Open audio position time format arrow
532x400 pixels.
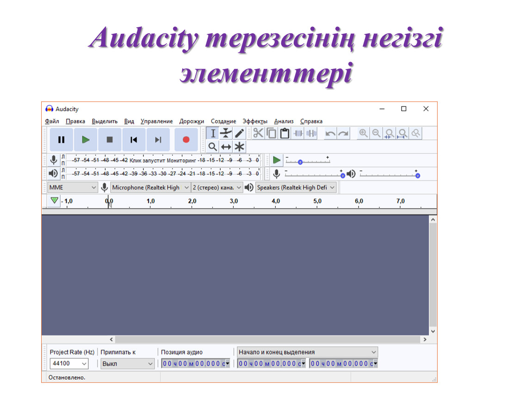tap(227, 364)
